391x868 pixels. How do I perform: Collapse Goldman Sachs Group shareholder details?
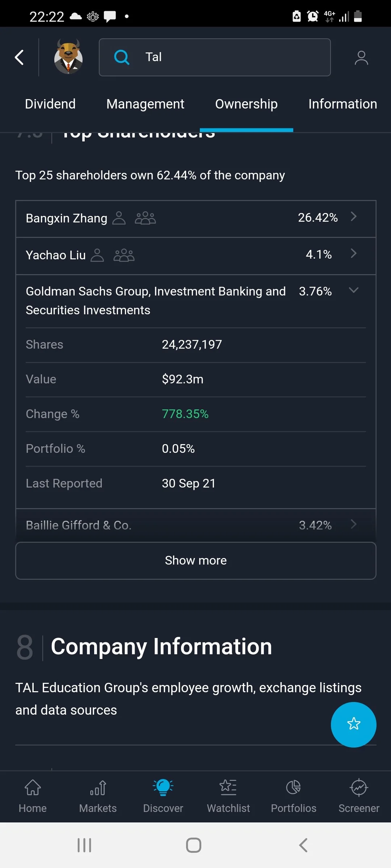click(195, 301)
